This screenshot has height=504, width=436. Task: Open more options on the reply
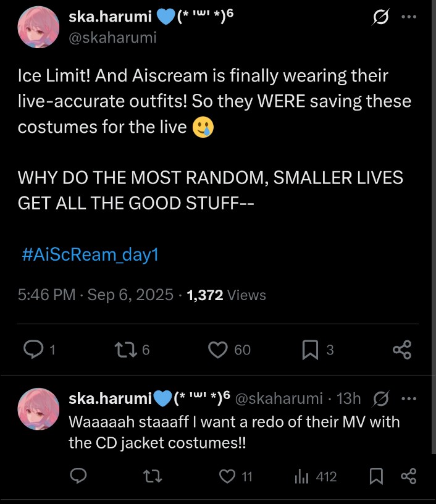click(x=409, y=399)
